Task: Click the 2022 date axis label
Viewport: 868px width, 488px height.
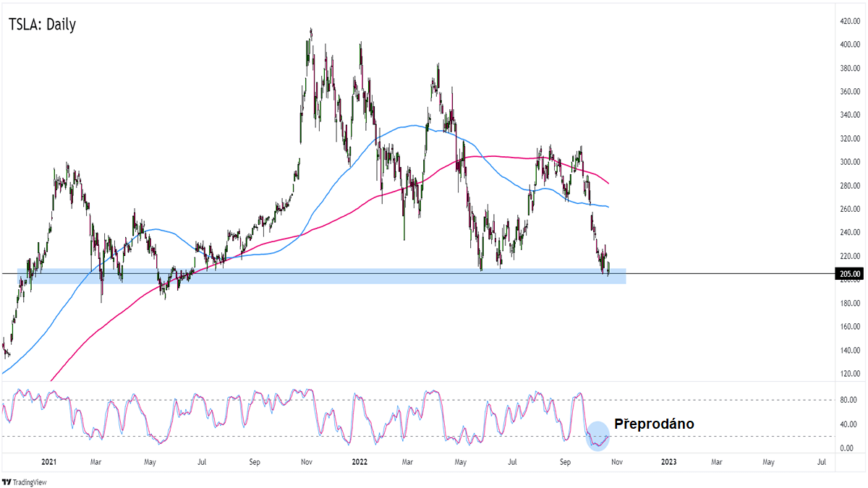Action: [x=359, y=461]
